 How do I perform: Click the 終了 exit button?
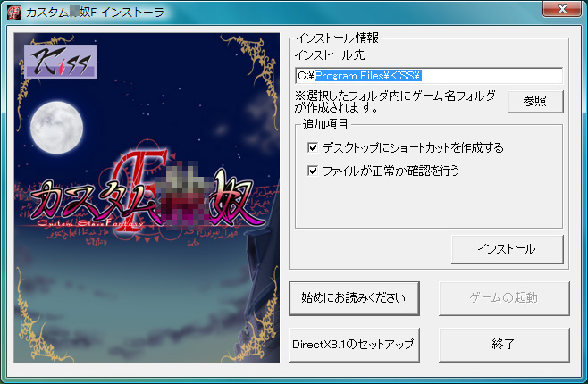(504, 345)
